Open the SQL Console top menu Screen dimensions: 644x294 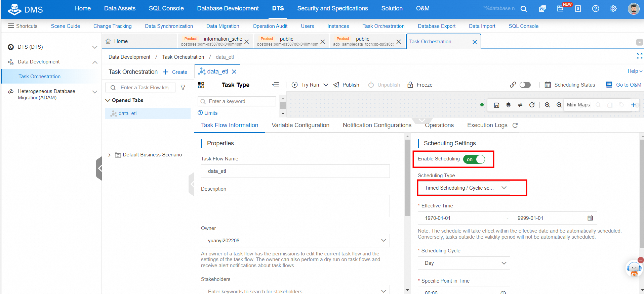(166, 8)
